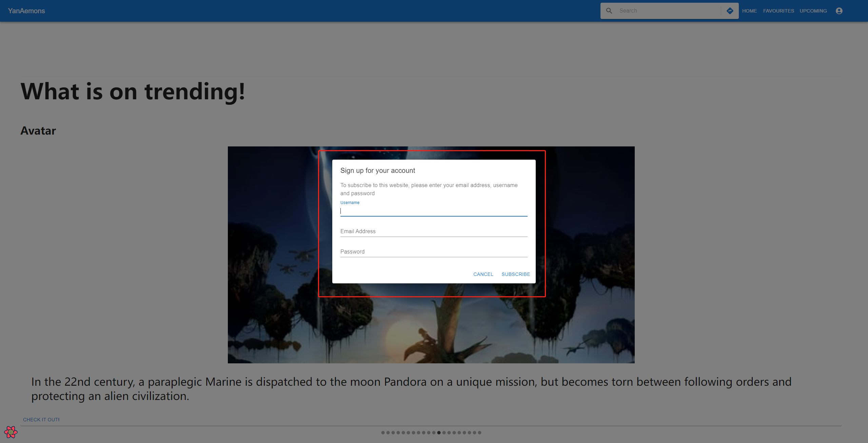This screenshot has width=868, height=443.
Task: Click the Avatar movie title heading
Action: 38,131
